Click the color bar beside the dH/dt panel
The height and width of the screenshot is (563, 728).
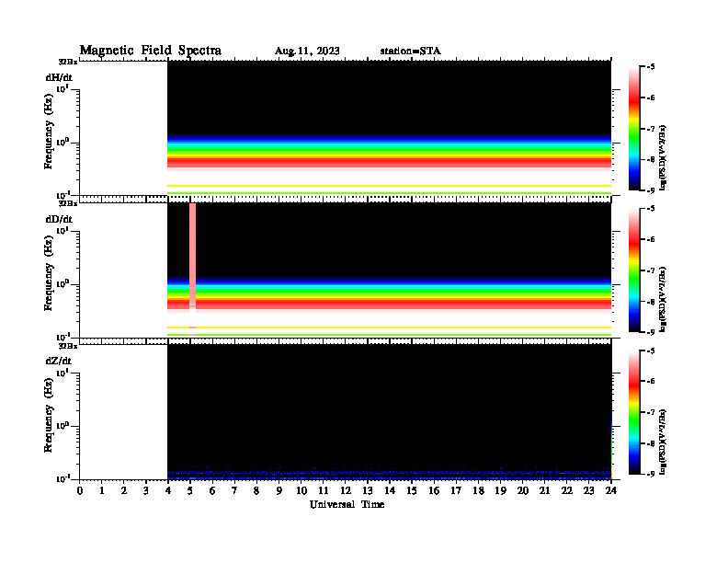pyautogui.click(x=634, y=128)
